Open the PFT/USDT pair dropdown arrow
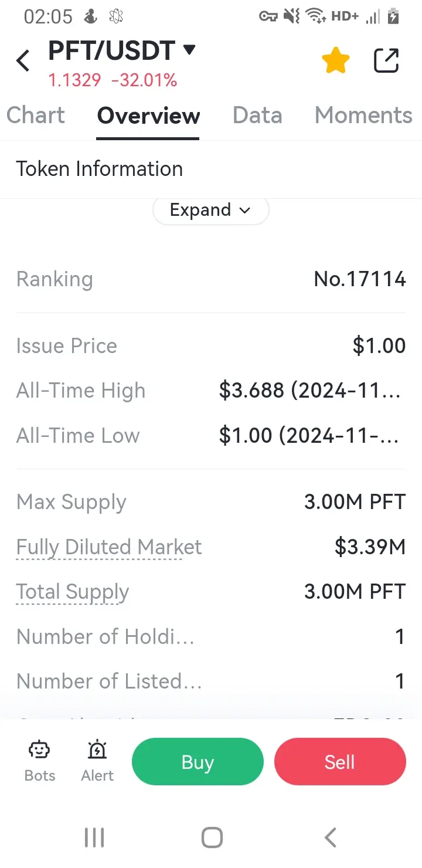The height and width of the screenshot is (868, 422). click(189, 50)
